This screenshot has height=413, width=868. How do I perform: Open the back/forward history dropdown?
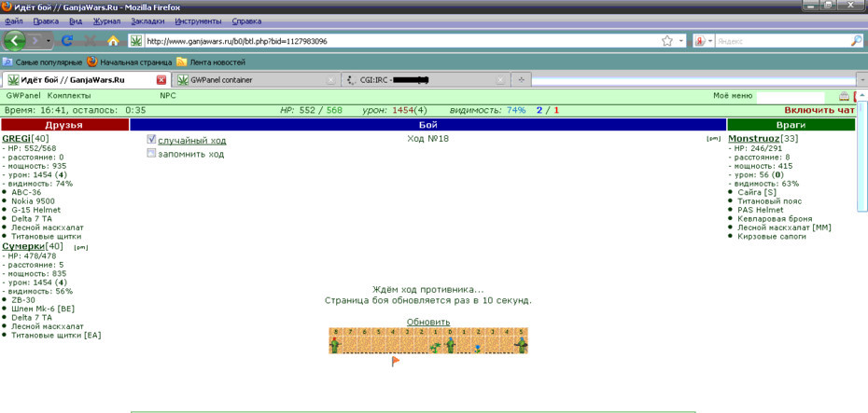pos(49,41)
